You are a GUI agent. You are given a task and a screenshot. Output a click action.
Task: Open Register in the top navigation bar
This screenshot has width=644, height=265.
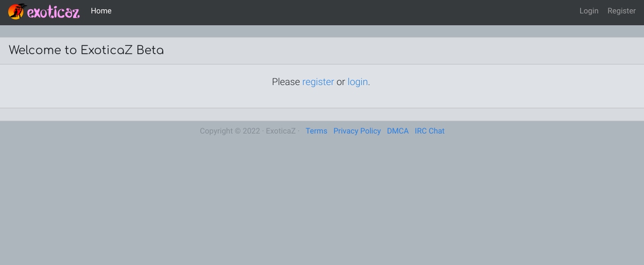tap(621, 11)
